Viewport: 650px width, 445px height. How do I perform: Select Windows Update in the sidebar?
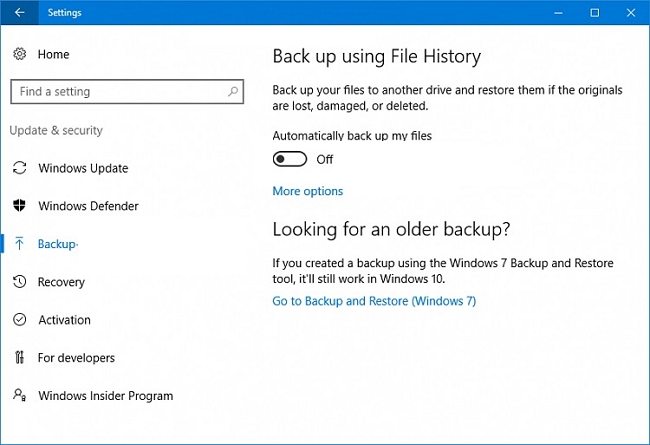(83, 168)
